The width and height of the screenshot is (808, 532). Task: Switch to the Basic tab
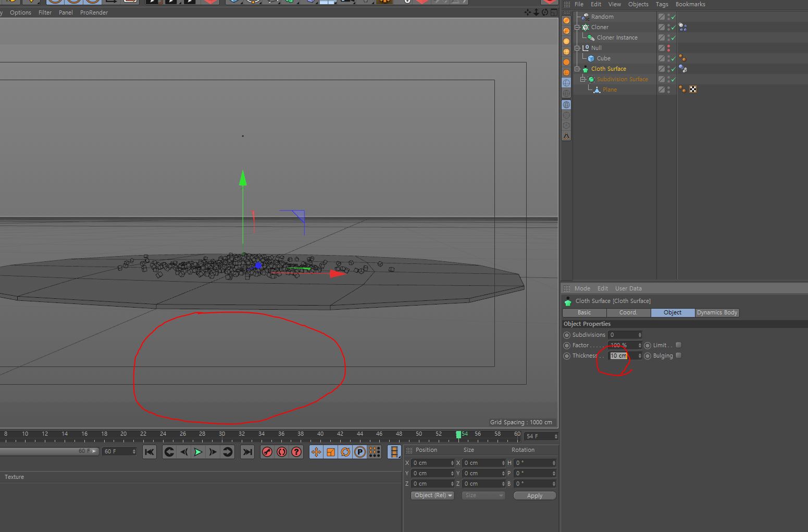585,312
